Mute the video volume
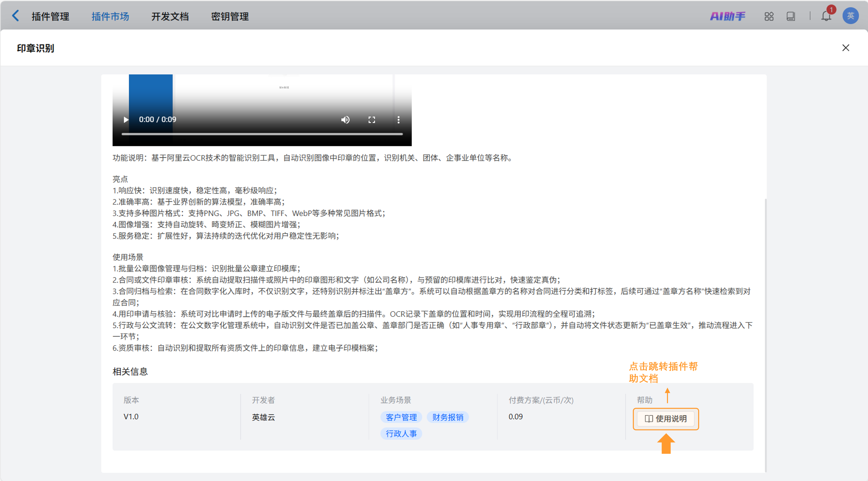The height and width of the screenshot is (481, 868). pos(345,120)
